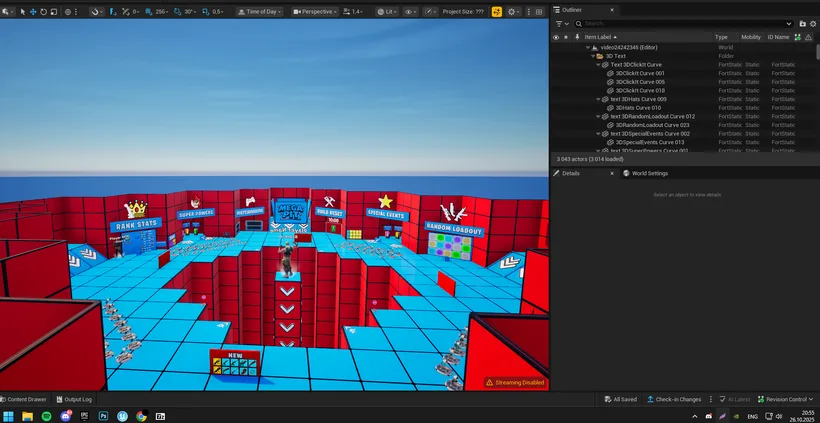Toggle visibility eye column header in Outliner

tap(555, 37)
